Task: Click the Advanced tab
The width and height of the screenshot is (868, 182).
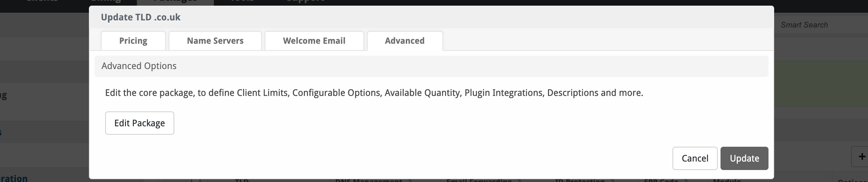Action: [405, 41]
